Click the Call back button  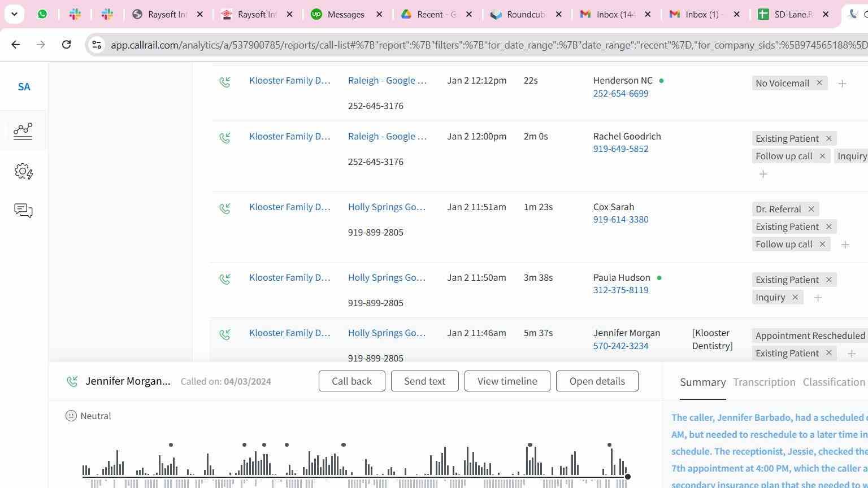coord(351,381)
